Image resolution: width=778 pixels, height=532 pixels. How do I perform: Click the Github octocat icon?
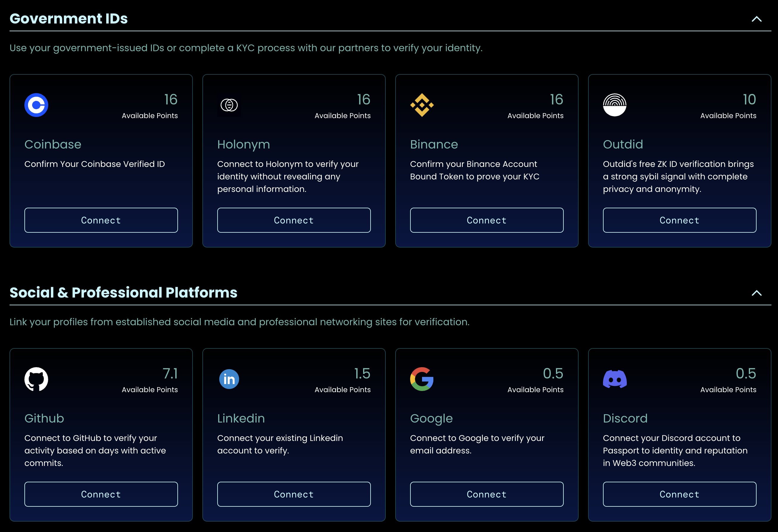tap(36, 379)
